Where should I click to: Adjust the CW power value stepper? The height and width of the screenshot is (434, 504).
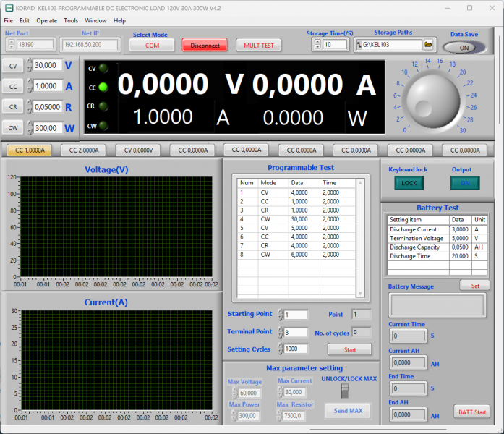[x=30, y=128]
